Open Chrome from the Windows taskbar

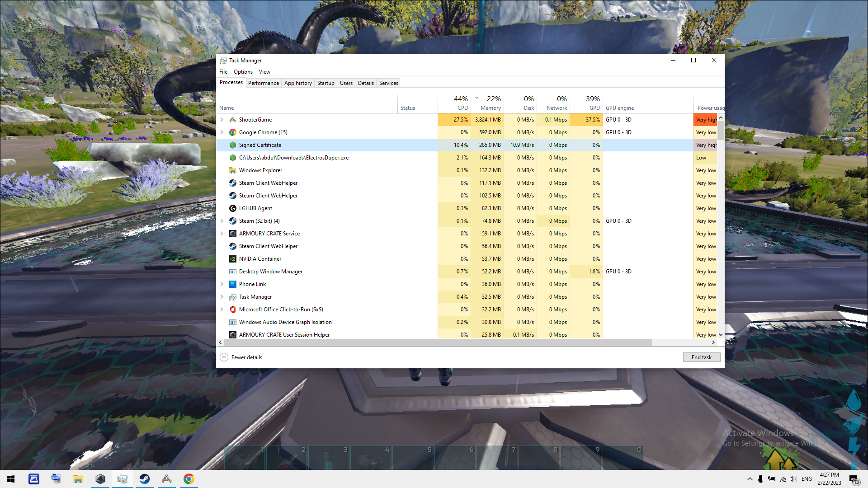point(189,479)
